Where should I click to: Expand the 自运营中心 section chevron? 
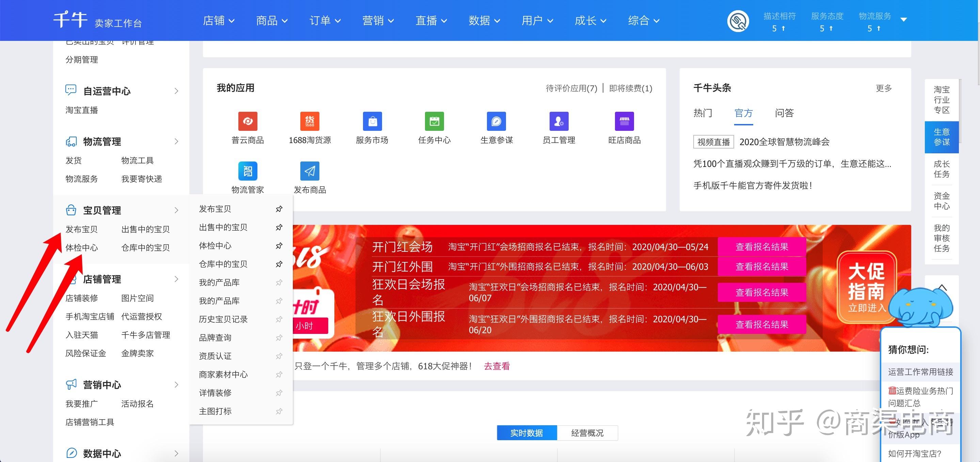tap(176, 91)
